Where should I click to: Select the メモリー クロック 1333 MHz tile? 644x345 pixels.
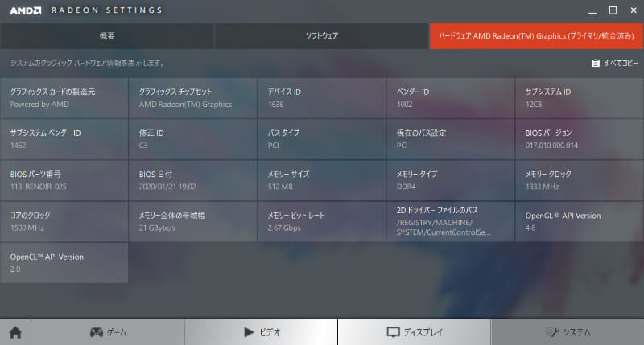tap(579, 180)
